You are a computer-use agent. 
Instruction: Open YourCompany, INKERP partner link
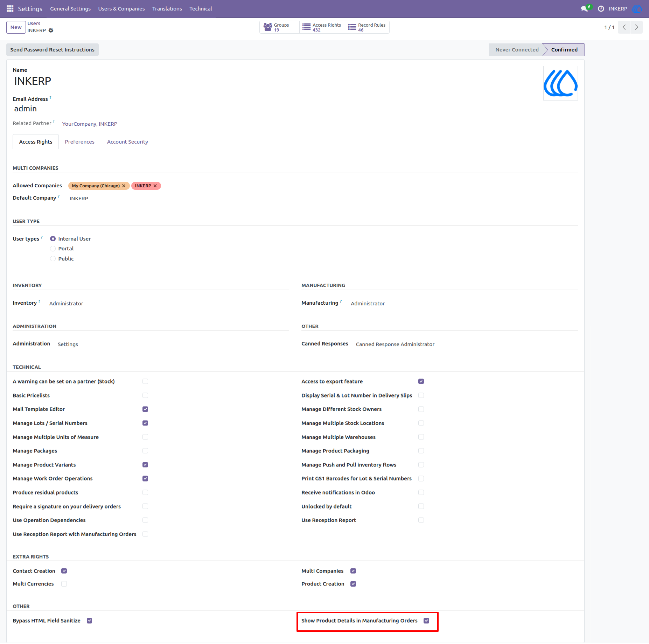click(x=90, y=124)
